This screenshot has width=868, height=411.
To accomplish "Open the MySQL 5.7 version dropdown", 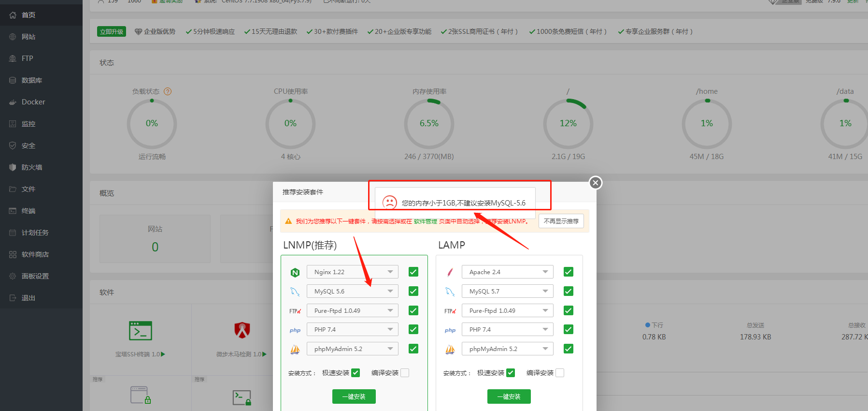I will (508, 291).
